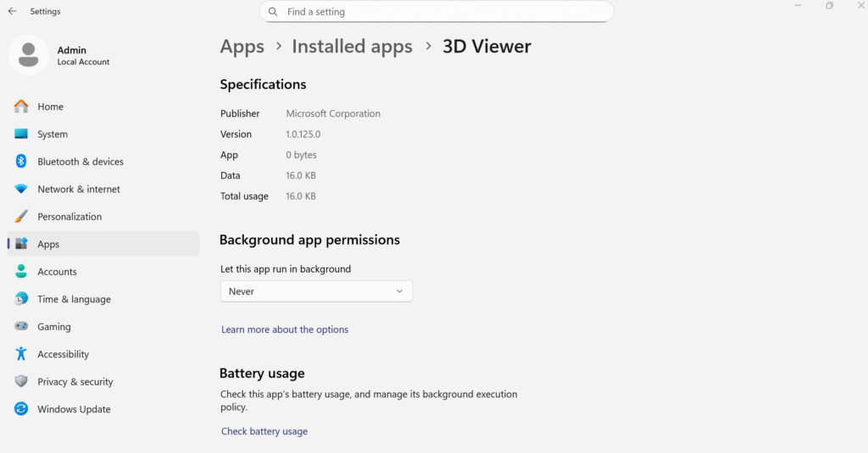Click Check battery usage link
Image resolution: width=868 pixels, height=453 pixels.
(264, 431)
